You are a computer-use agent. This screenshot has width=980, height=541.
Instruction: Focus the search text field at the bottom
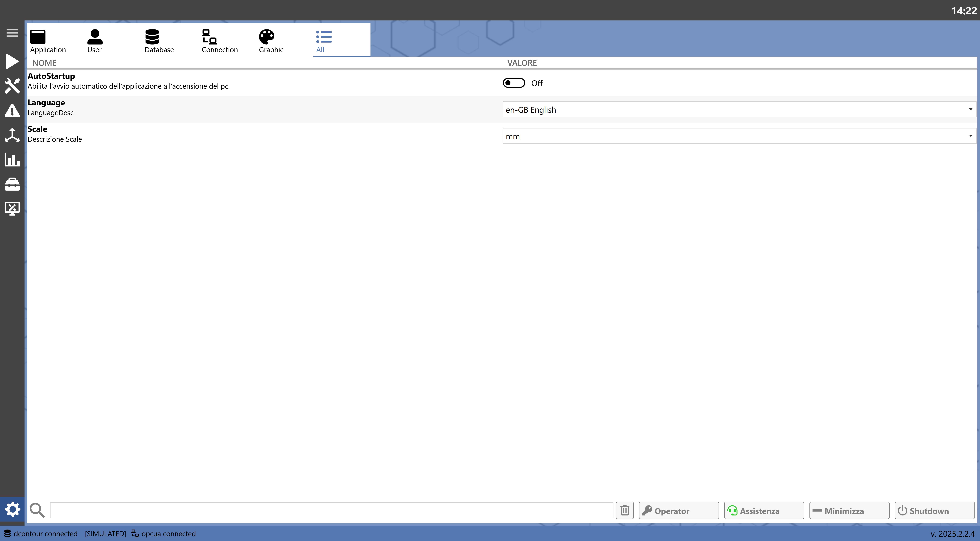tap(331, 510)
